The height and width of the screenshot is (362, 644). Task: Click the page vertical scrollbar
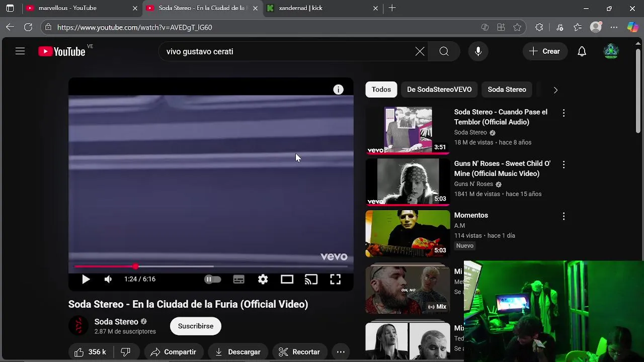(639, 90)
